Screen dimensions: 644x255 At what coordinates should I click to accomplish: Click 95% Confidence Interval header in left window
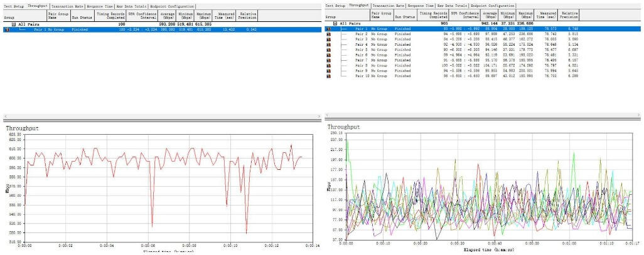(x=142, y=16)
